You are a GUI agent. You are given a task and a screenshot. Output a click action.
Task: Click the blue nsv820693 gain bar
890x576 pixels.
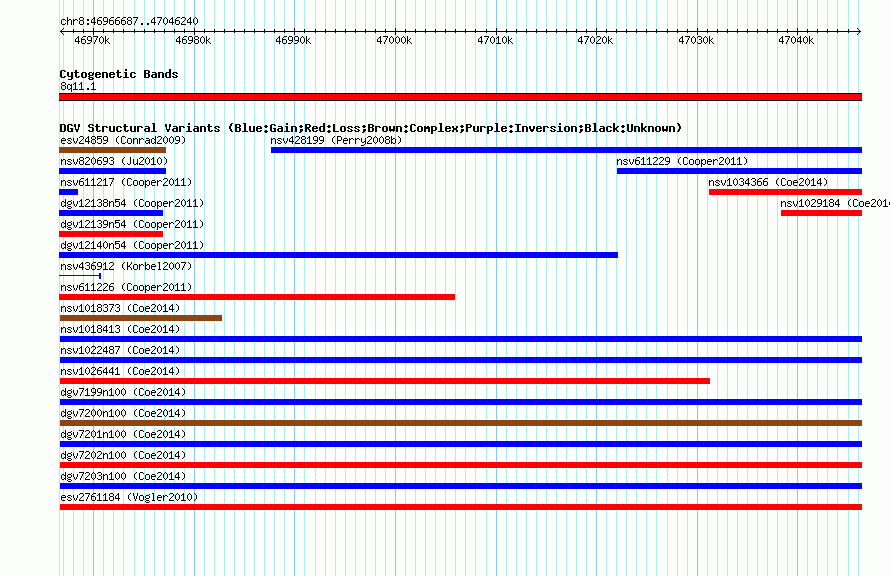point(112,171)
